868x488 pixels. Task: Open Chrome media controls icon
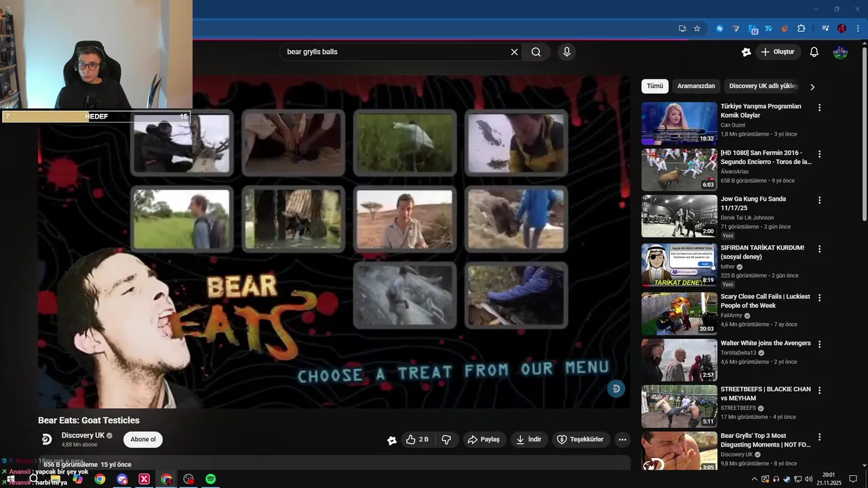coord(825,28)
